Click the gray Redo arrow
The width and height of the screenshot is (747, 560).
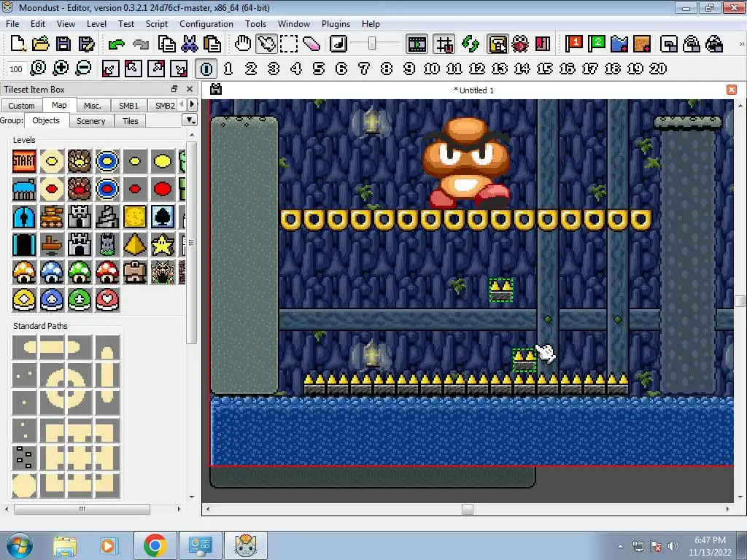pos(141,44)
